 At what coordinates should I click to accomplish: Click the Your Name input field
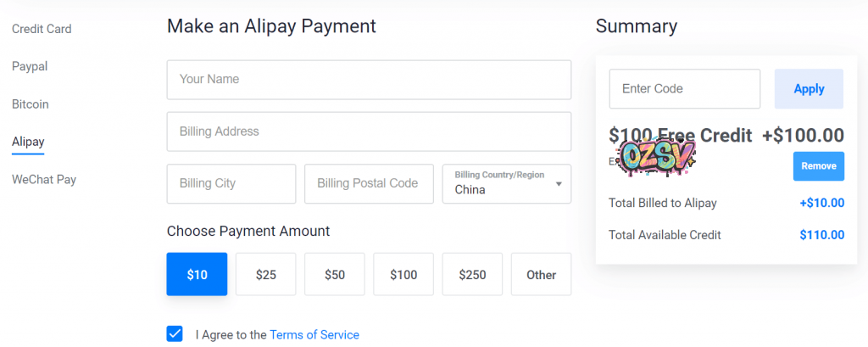(x=369, y=80)
